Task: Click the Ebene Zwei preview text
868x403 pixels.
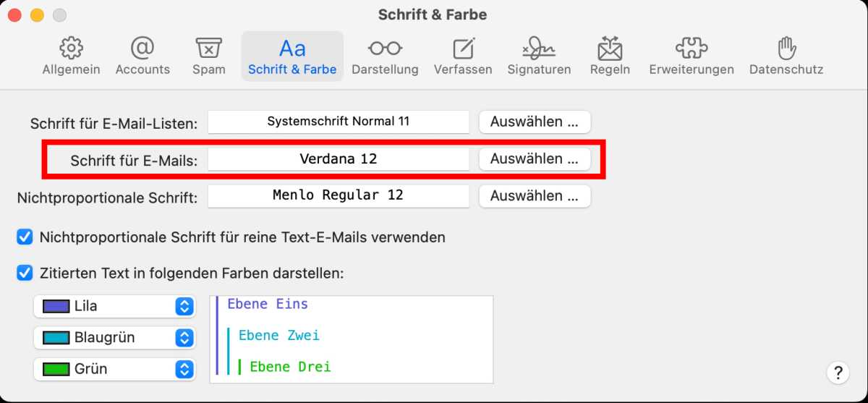Action: pos(279,335)
